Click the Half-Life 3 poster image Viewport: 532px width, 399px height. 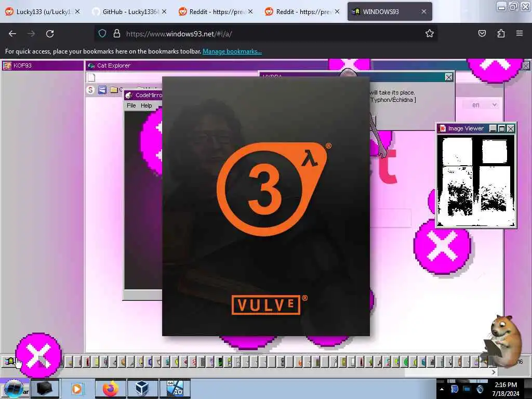click(265, 206)
